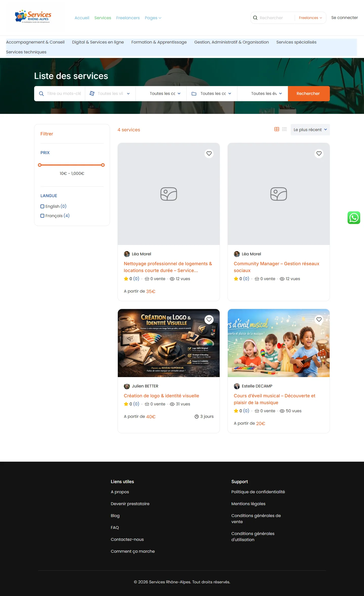The width and height of the screenshot is (364, 596).
Task: Expand the Freelances search type dropdown
Action: (x=310, y=18)
